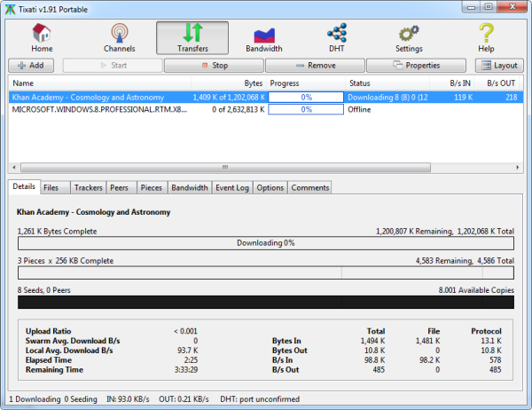Remove the selected transfer
Viewport: 532px width, 410px height.
tap(314, 66)
